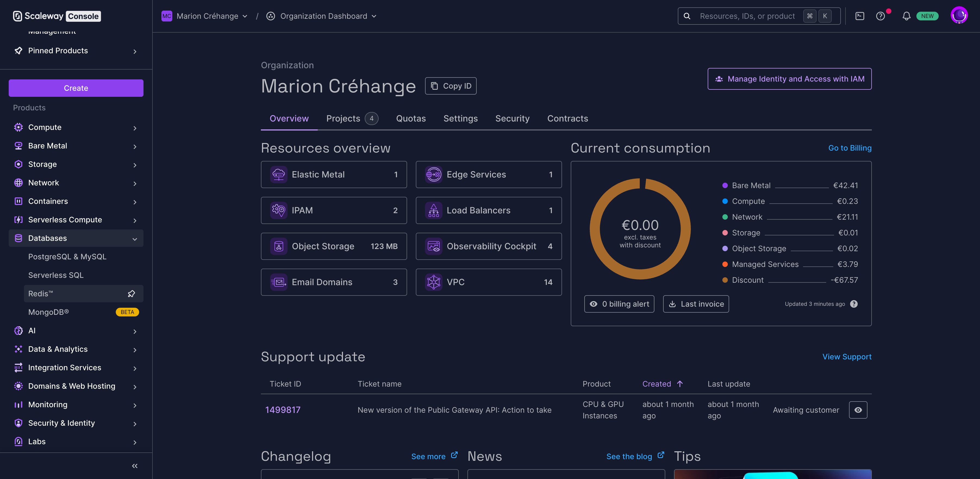Image resolution: width=980 pixels, height=479 pixels.
Task: Download the Last invoice
Action: (x=696, y=304)
